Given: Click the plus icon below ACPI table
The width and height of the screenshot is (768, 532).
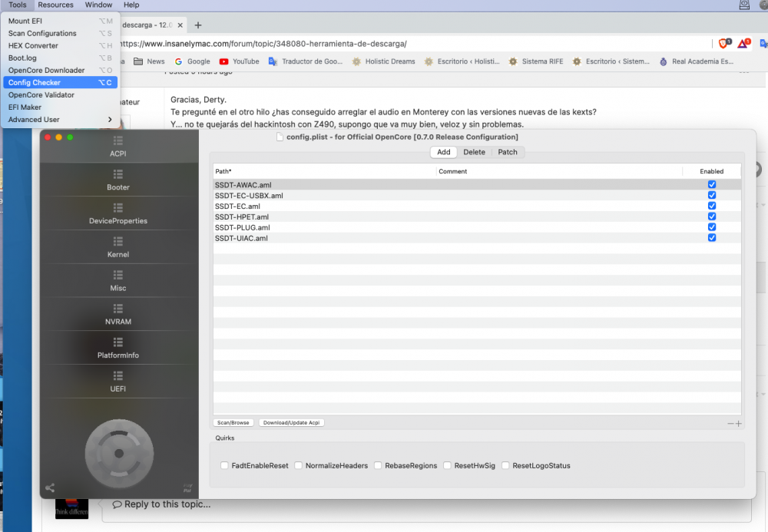Looking at the screenshot, I should pos(739,423).
